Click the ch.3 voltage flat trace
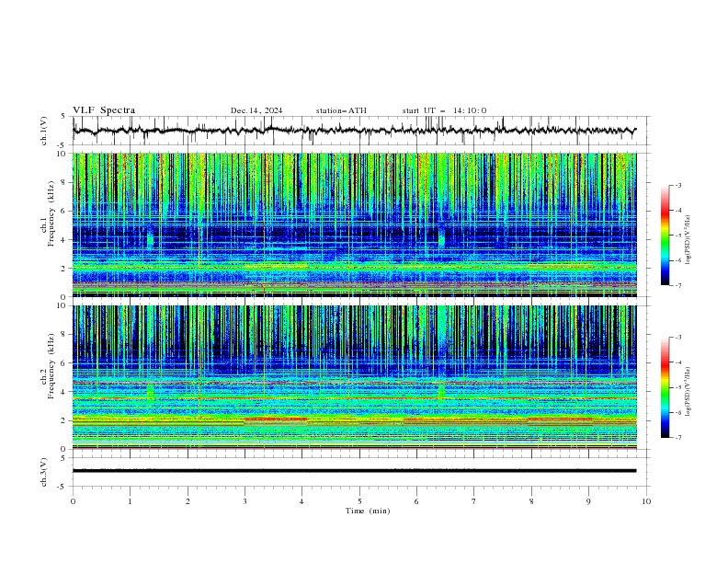The image size is (728, 563). pos(354,471)
